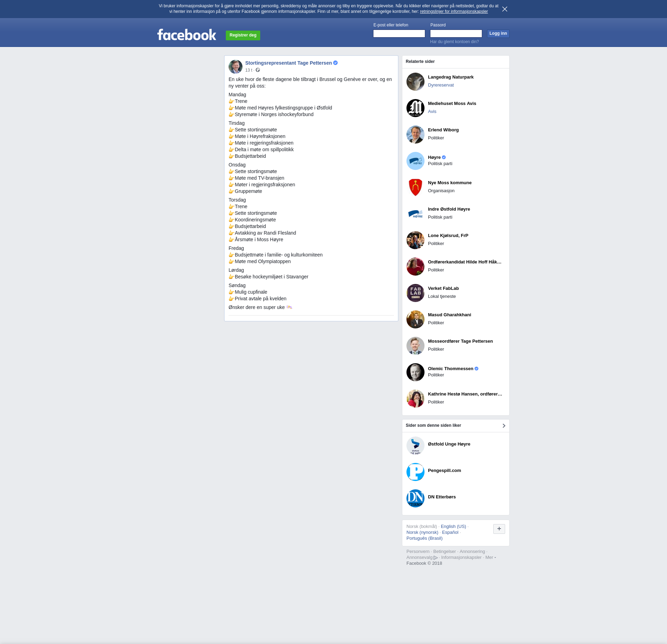The height and width of the screenshot is (644, 667).
Task: Click the Pengespill.com logo icon
Action: click(x=415, y=472)
